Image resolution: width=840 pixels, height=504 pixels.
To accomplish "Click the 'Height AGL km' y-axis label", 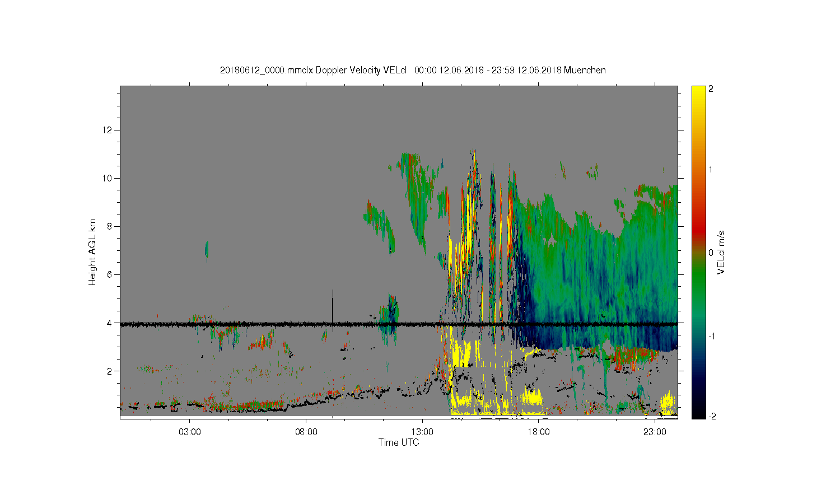I will [92, 252].
